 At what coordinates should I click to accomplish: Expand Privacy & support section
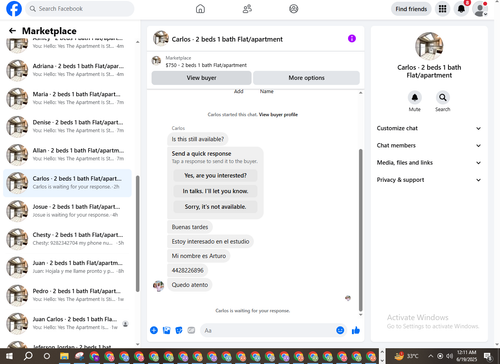(x=429, y=180)
